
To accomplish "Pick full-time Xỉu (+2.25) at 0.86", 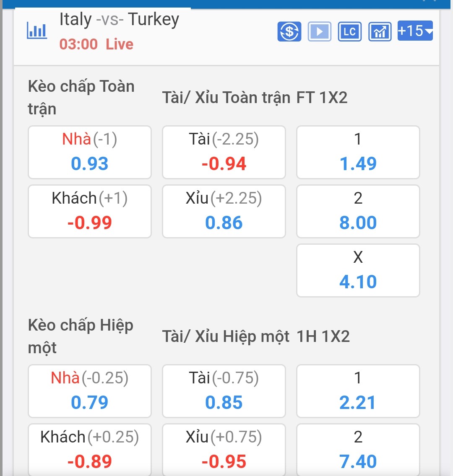I will 224,211.
